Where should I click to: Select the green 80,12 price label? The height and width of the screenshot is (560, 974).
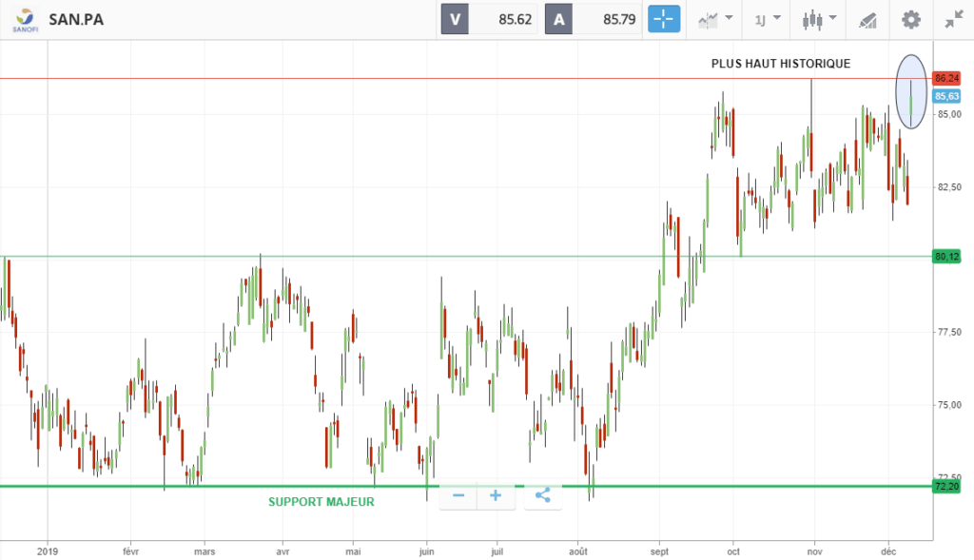(946, 257)
